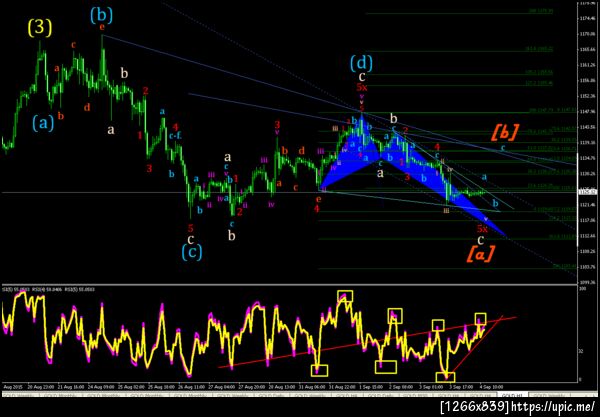
Task: Switch to the active GOLD,H1 chart tab
Action: point(512,394)
